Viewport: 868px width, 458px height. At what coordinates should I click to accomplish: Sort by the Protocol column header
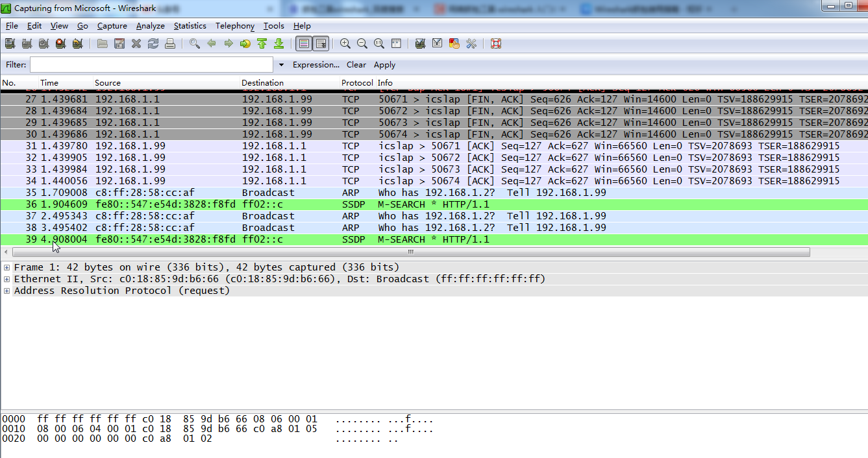pos(357,83)
